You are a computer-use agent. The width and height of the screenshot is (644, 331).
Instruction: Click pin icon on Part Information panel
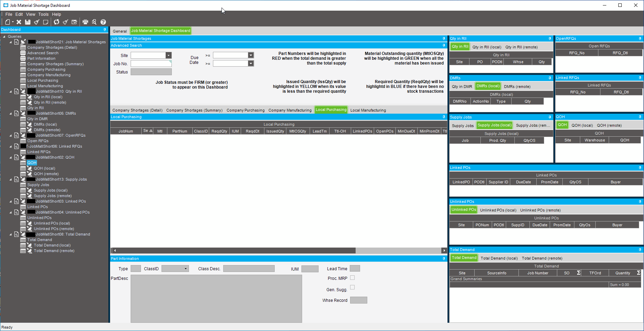tap(444, 259)
